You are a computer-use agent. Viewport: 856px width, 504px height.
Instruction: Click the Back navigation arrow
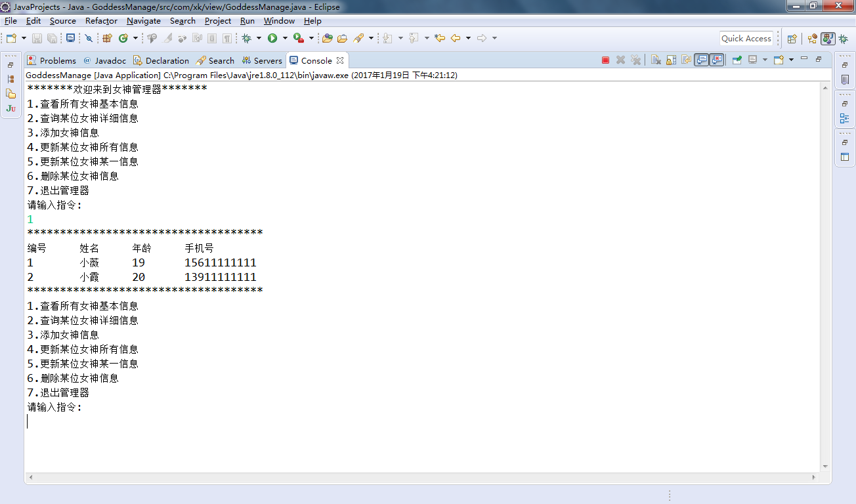[456, 38]
